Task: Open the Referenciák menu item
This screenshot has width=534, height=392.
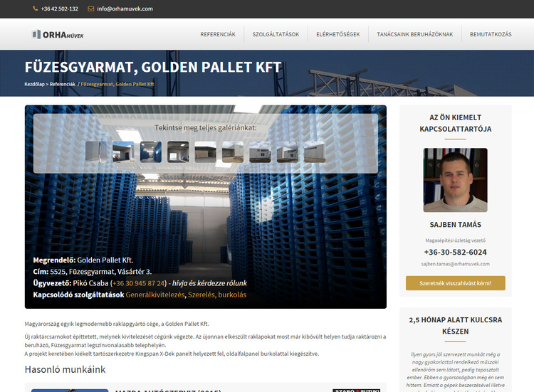Action: pos(218,34)
